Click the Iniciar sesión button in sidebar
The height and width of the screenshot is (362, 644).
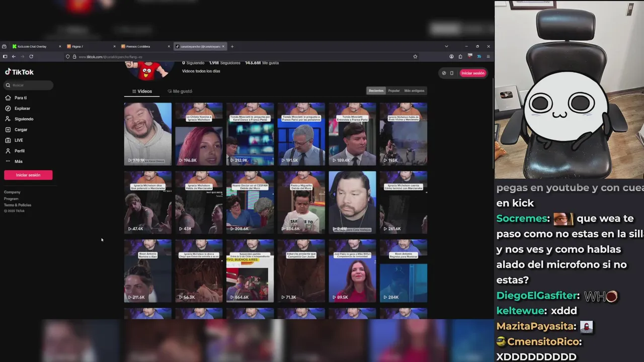pyautogui.click(x=28, y=175)
